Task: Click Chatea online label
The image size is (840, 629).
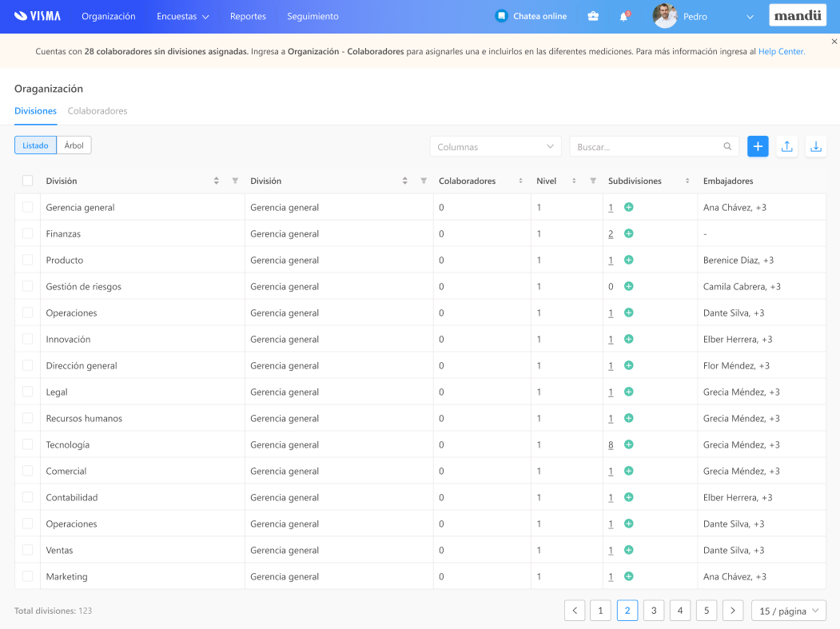Action: pos(540,16)
